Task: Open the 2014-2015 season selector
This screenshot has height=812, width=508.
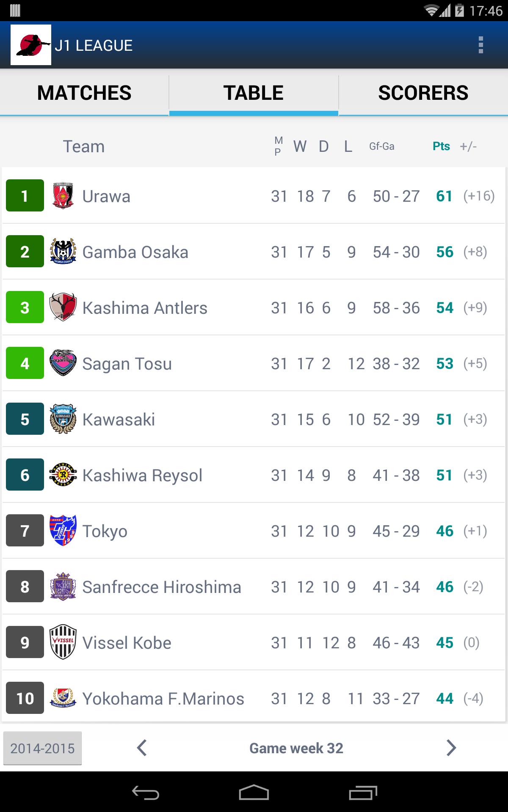Action: tap(42, 748)
